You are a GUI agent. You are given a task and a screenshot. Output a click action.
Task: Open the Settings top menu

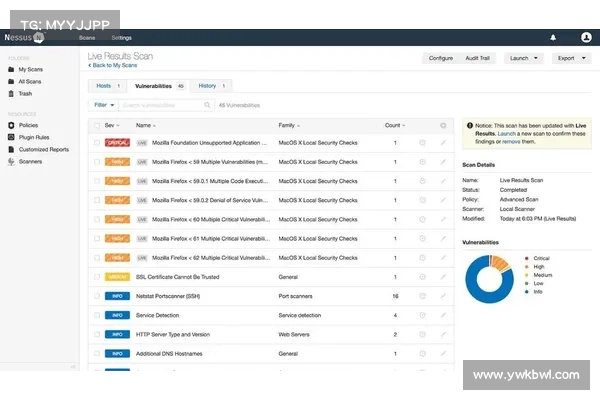(121, 38)
